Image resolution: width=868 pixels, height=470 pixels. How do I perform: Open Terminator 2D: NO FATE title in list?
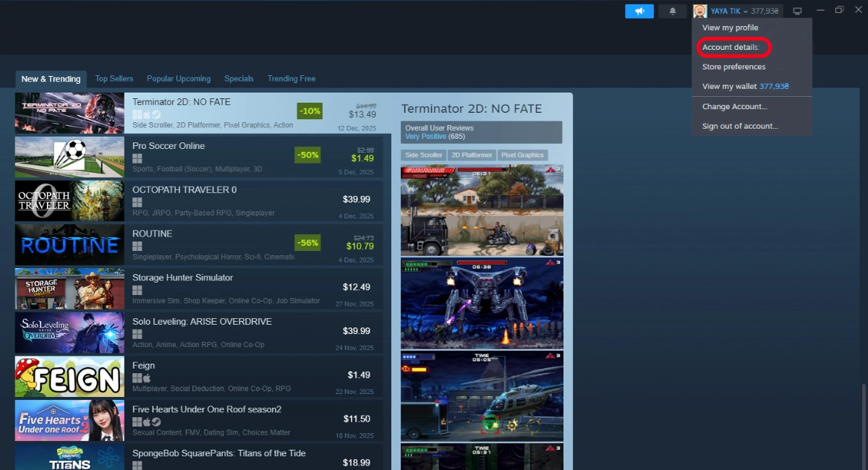[182, 102]
